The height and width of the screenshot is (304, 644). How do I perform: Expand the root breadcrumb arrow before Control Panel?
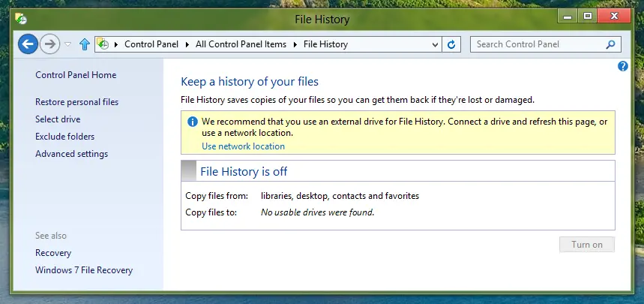click(115, 44)
